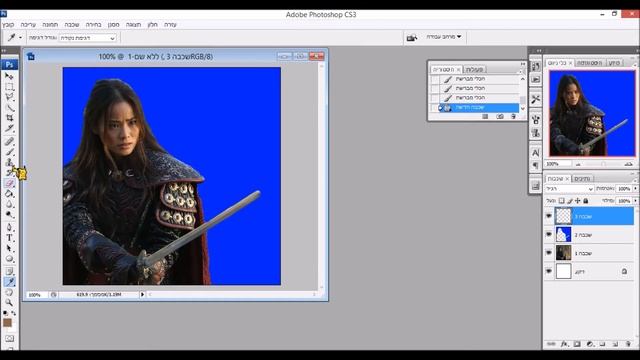This screenshot has height=360, width=640.
Task: Toggle Quick Mask mode
Action: click(9, 338)
